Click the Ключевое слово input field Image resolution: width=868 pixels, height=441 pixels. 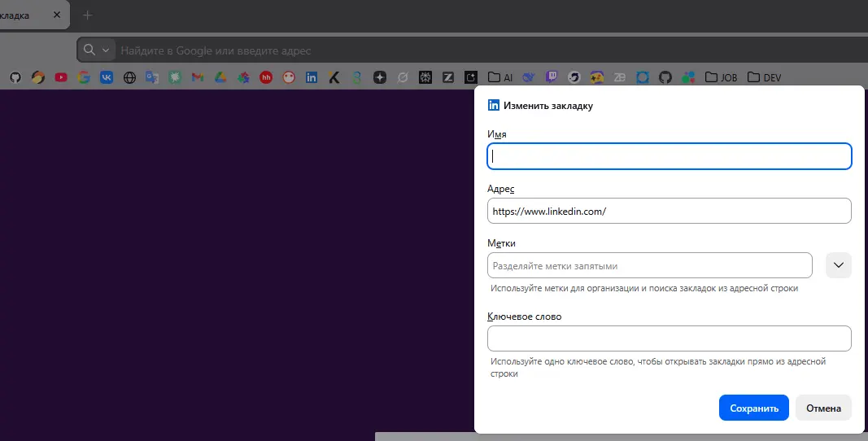(670, 338)
